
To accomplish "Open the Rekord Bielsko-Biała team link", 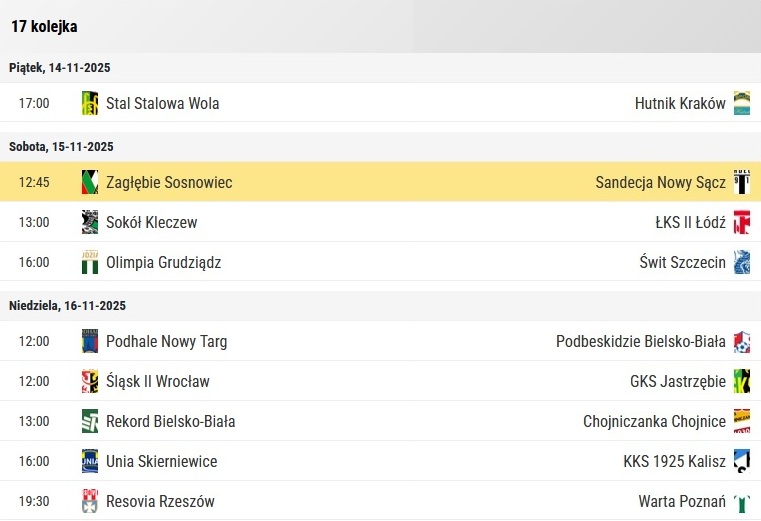I will coord(170,421).
